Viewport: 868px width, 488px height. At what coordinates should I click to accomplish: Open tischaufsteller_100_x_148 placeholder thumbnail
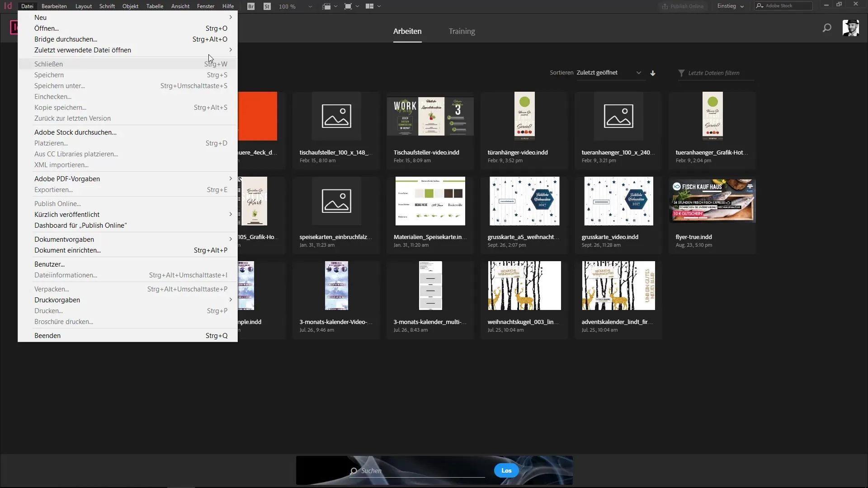click(x=336, y=116)
